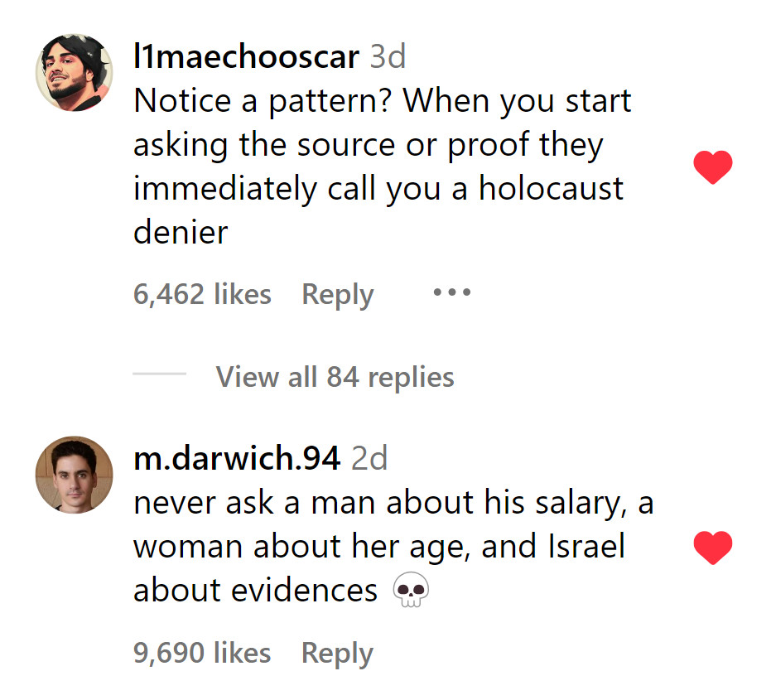The width and height of the screenshot is (771, 700).
Task: Expand all 84 replies under l1maechooscar's comment
Action: [335, 377]
